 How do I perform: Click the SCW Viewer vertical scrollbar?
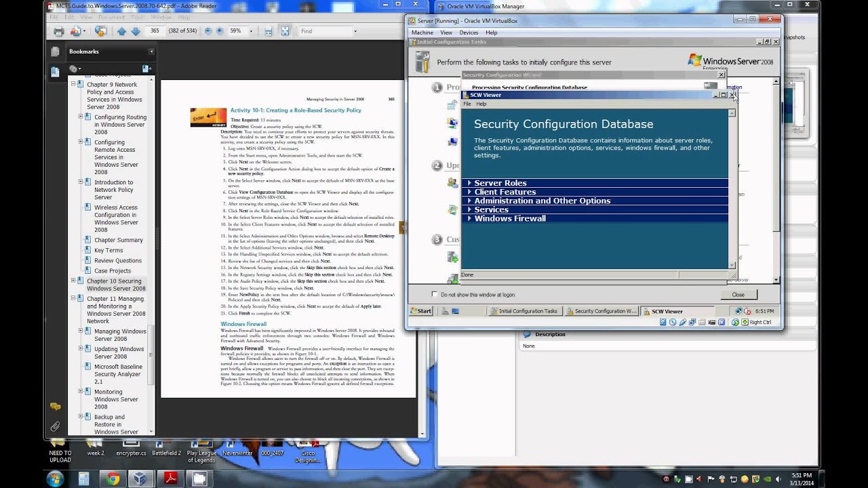pyautogui.click(x=732, y=189)
